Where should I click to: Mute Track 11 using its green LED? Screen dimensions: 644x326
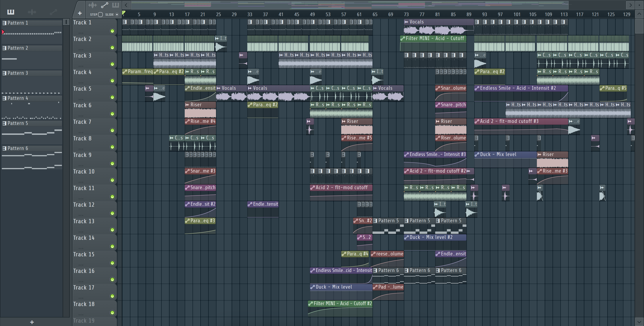point(112,197)
